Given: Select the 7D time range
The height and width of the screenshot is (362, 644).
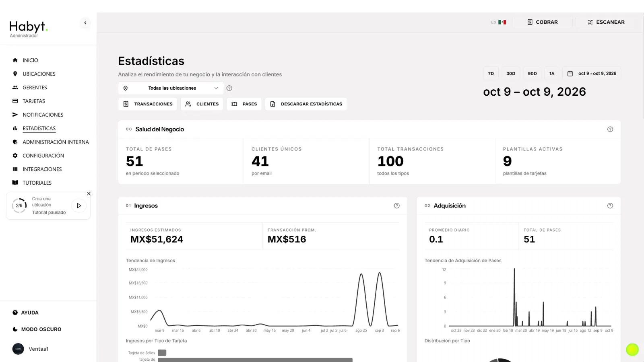Looking at the screenshot, I should [x=491, y=74].
